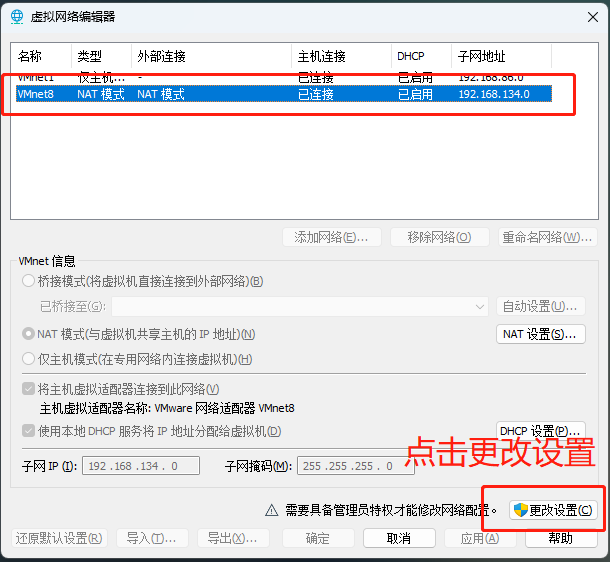Select the NAT 模式 radio button
The width and height of the screenshot is (610, 562).
(28, 334)
